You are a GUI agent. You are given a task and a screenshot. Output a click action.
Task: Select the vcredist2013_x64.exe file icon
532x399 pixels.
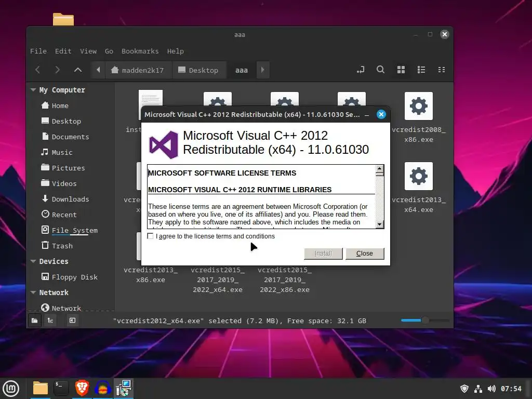pos(419,176)
